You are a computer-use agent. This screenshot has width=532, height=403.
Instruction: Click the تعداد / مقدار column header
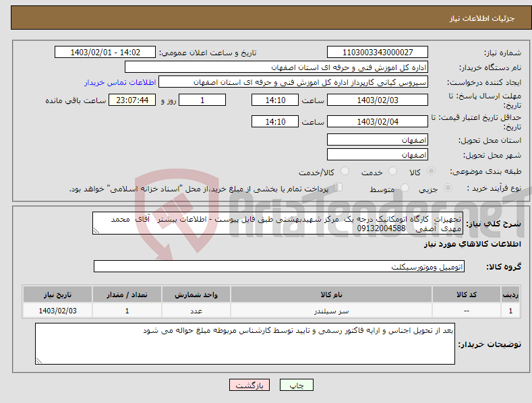pyautogui.click(x=127, y=294)
